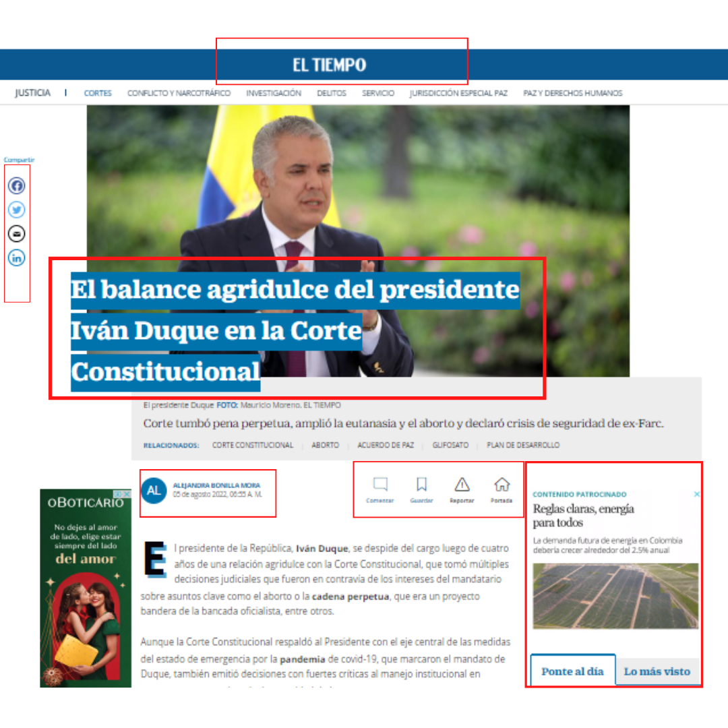Switch to the Ponte al día tab

pyautogui.click(x=573, y=671)
